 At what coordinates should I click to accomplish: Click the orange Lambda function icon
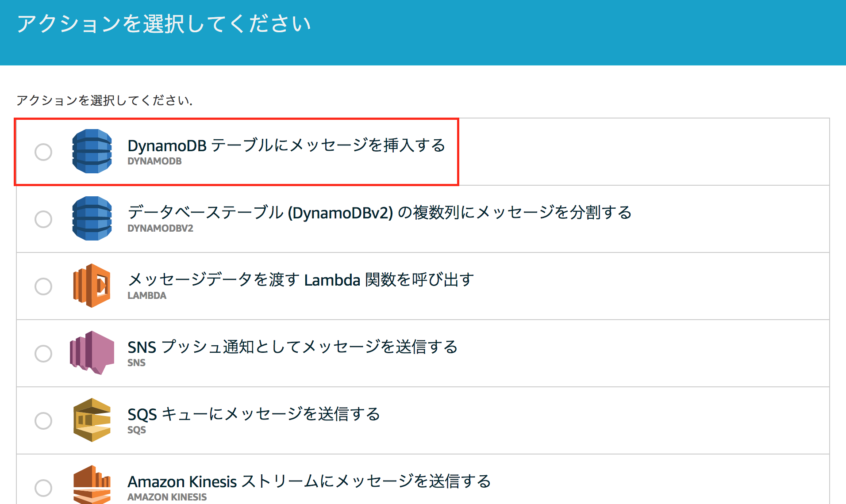[x=92, y=286]
